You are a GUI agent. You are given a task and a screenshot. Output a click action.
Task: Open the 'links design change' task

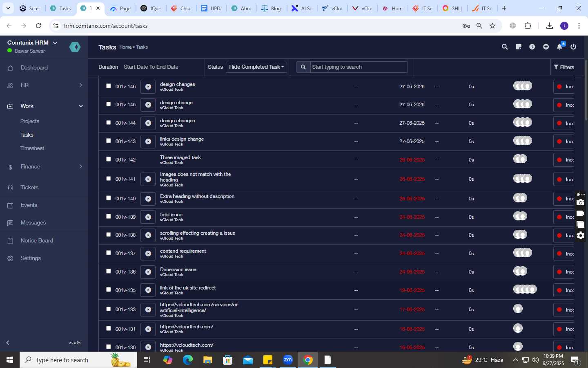[x=182, y=139]
